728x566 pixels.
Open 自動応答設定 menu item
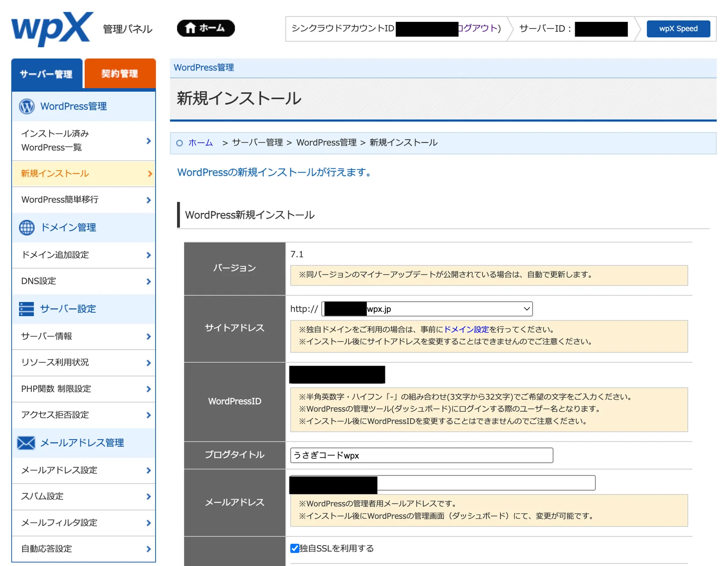84,549
